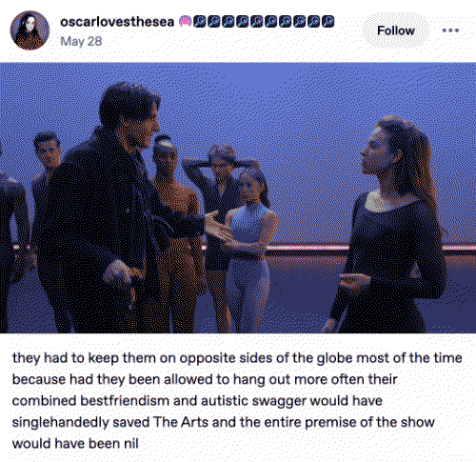Click the first blue badge after pink one
476x462 pixels.
click(200, 21)
